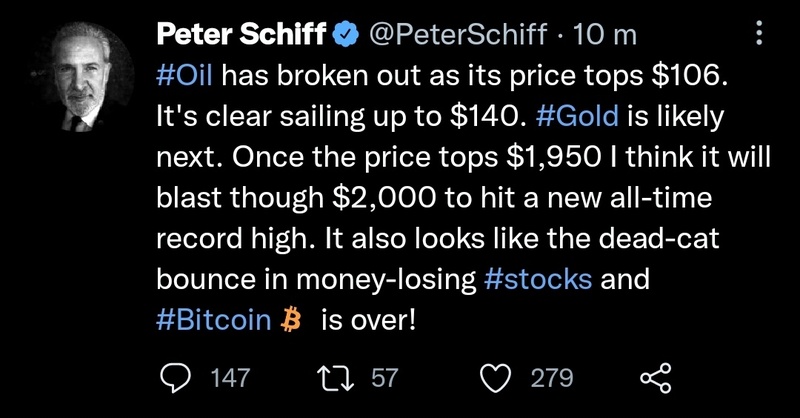Open the #Bitcoin hashtag link
The image size is (800, 418).
tap(214, 321)
